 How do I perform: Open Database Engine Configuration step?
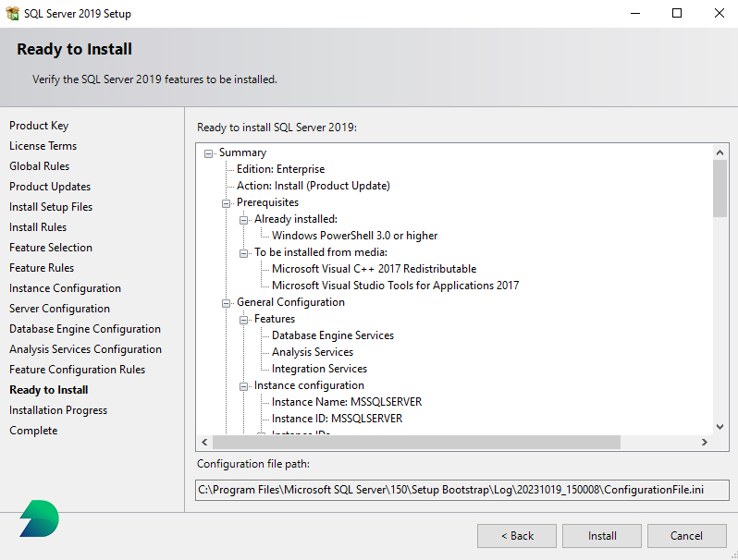click(85, 329)
